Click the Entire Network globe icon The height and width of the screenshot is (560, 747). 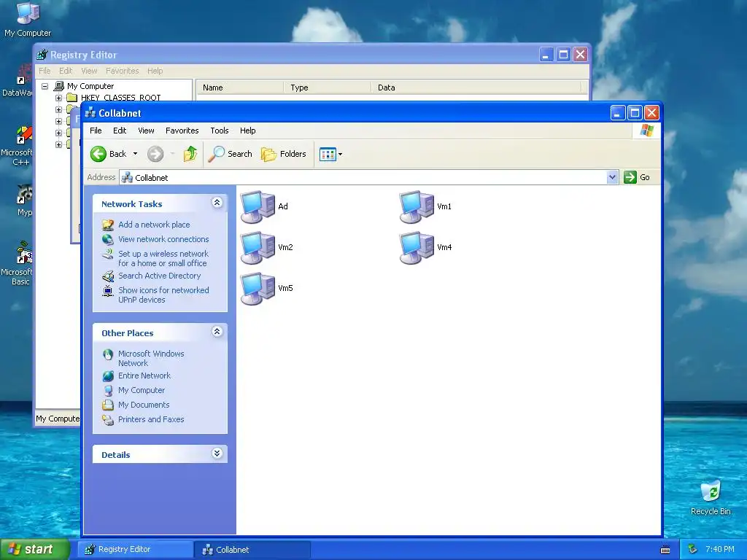pos(108,376)
